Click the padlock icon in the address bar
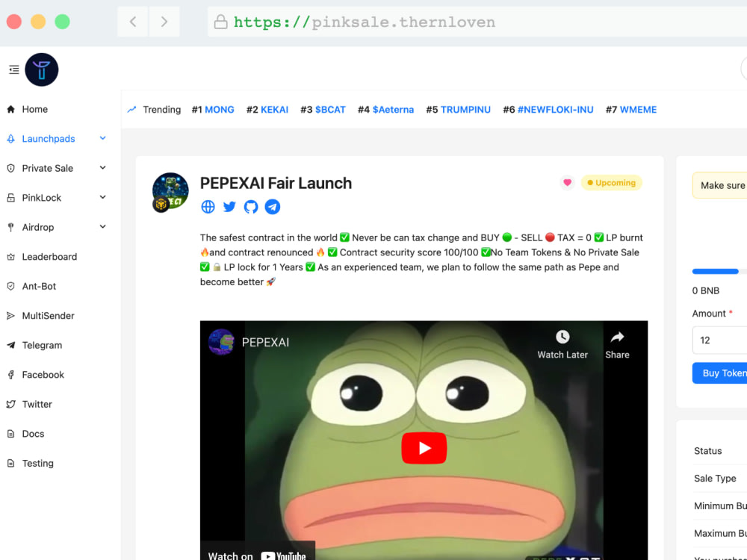The image size is (747, 560). (220, 22)
